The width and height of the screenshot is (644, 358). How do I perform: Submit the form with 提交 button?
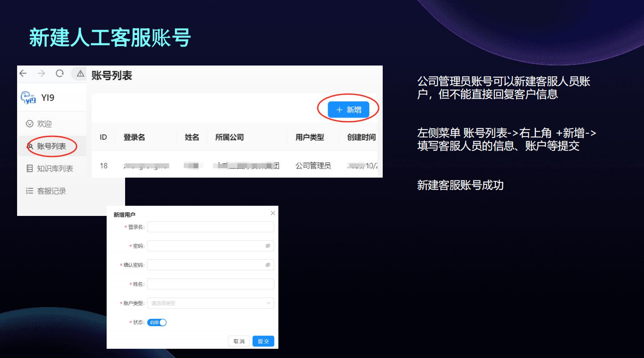pos(264,341)
